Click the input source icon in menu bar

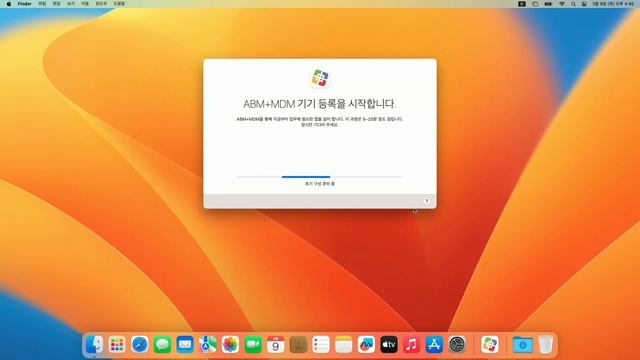click(522, 4)
